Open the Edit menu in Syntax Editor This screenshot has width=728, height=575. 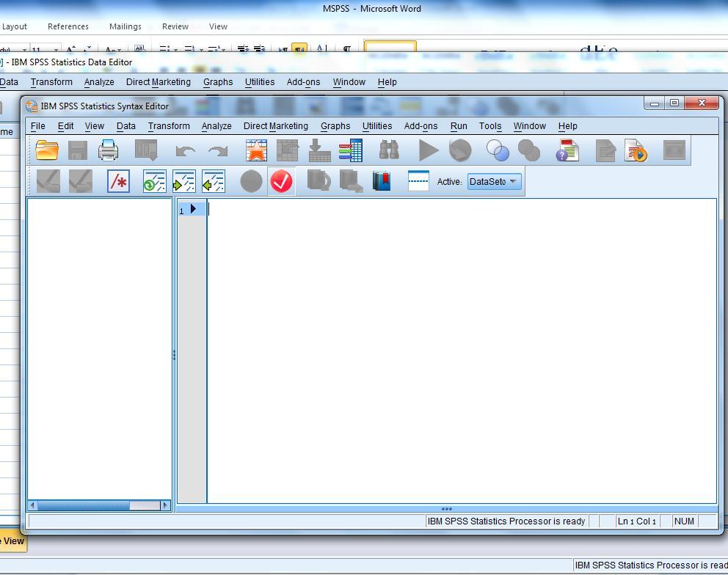(x=65, y=125)
